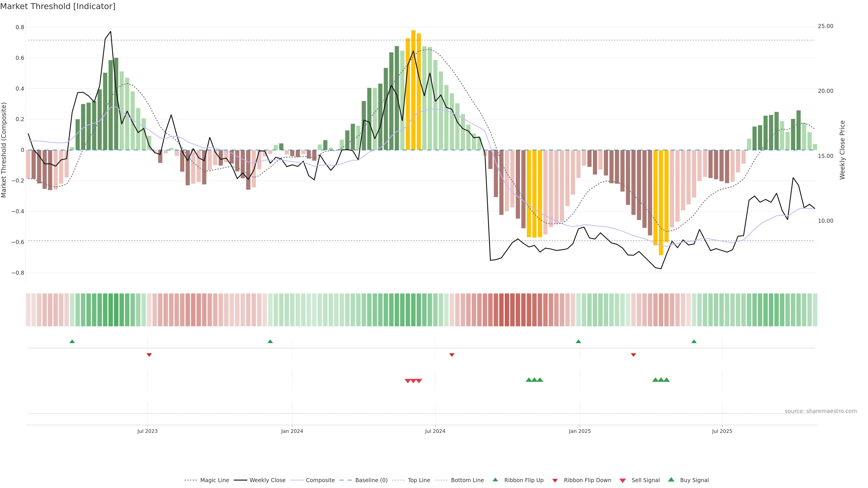Click the middle red Sell Signal triangle

413,381
